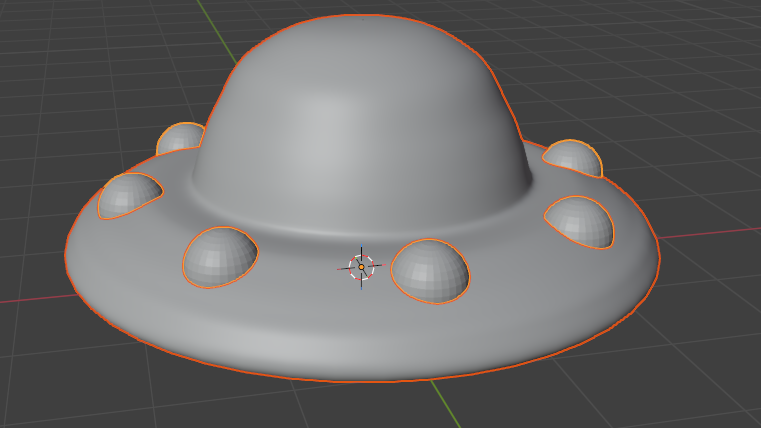Image resolution: width=761 pixels, height=428 pixels.
Task: Click the red X axis line right of the saucer
Action: (710, 236)
